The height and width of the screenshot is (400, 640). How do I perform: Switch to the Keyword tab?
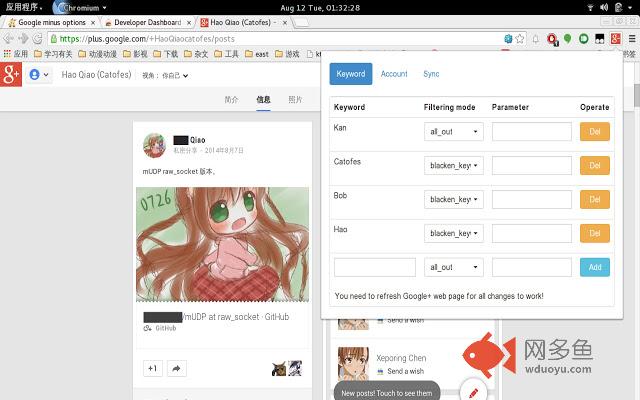(351, 74)
